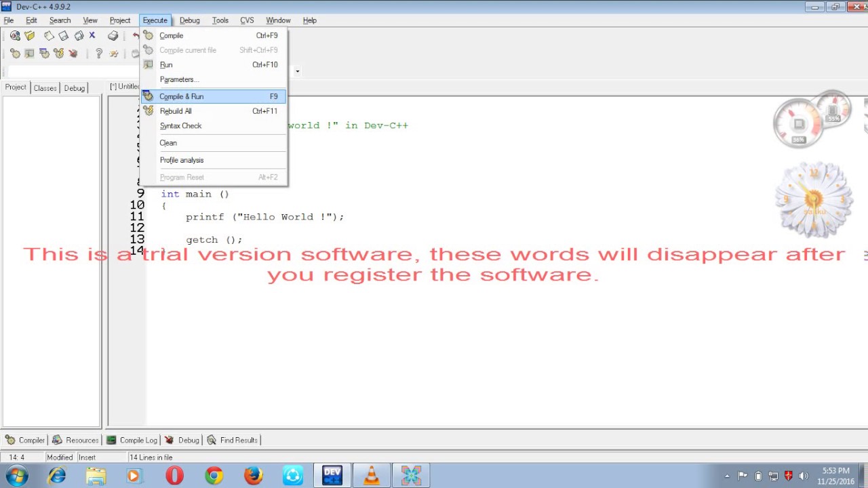Click the question mark Help toolbar icon
Screen dimensions: 868x488
(x=99, y=53)
